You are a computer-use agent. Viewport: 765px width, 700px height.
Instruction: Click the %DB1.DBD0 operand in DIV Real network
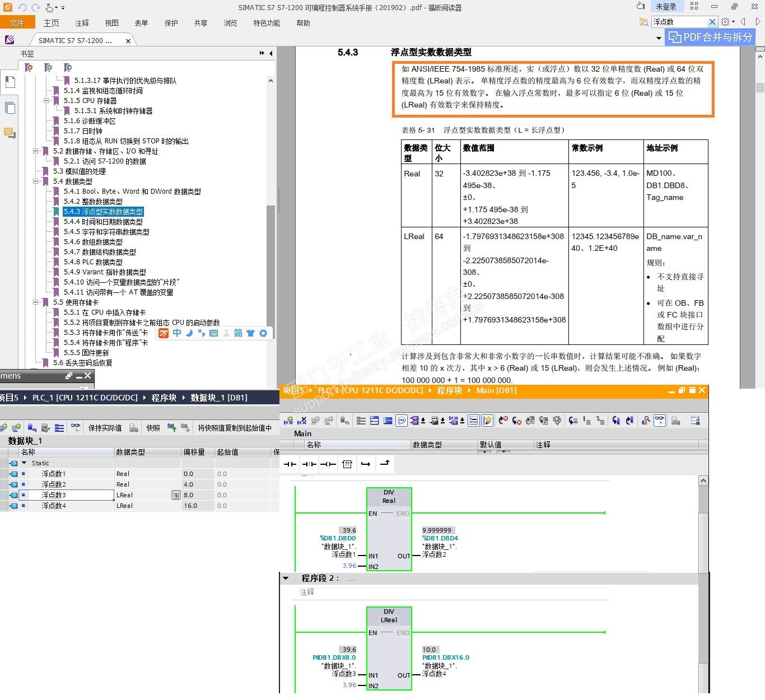(338, 538)
